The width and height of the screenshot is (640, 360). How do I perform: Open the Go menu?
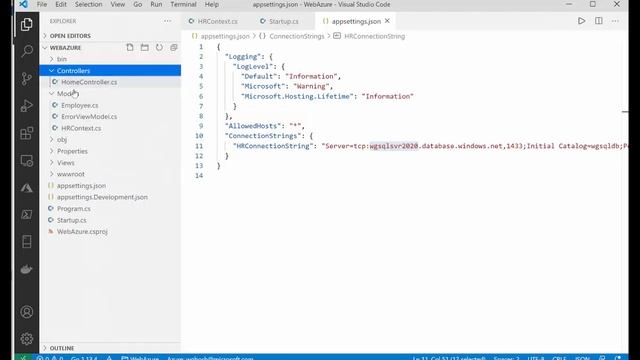click(x=138, y=4)
